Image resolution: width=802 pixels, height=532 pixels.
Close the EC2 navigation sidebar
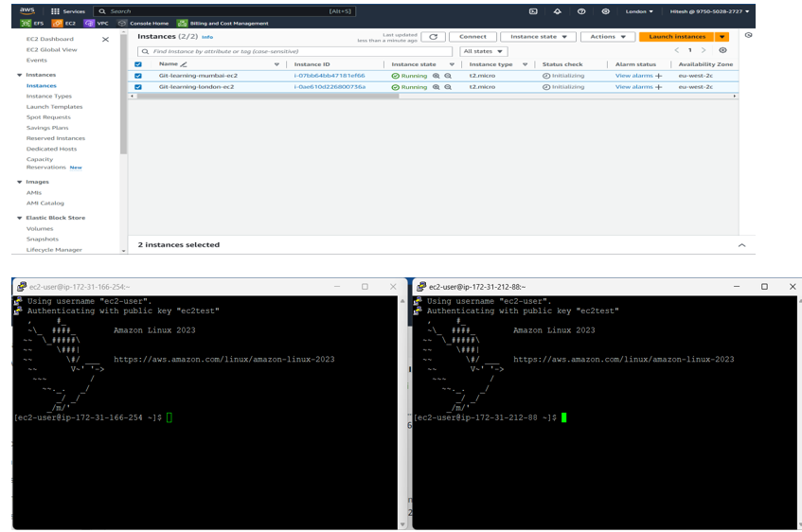click(x=105, y=40)
